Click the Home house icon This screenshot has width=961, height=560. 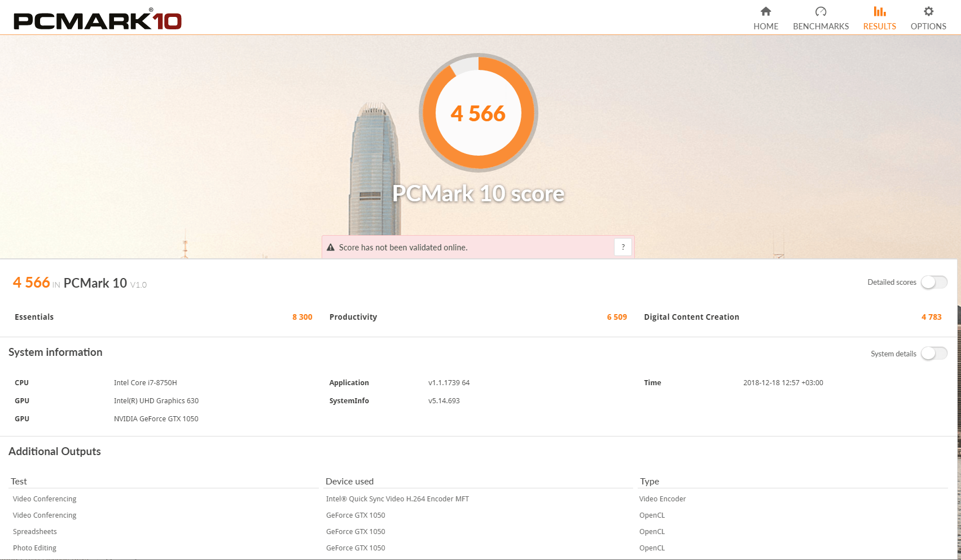766,11
